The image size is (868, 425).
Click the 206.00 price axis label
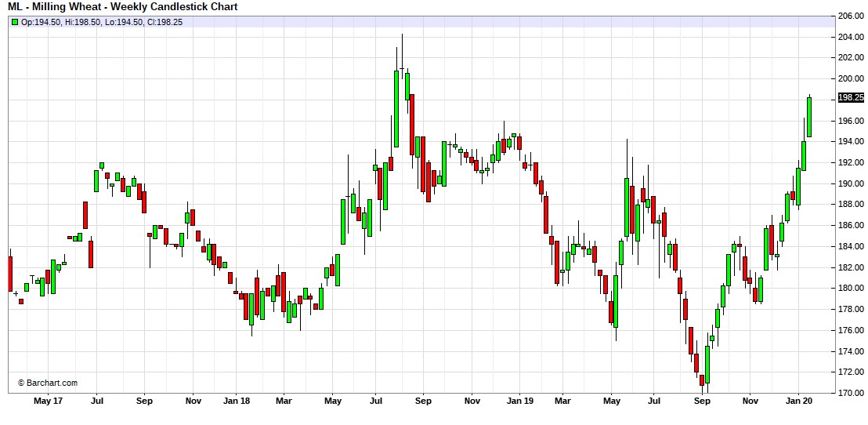(x=850, y=16)
